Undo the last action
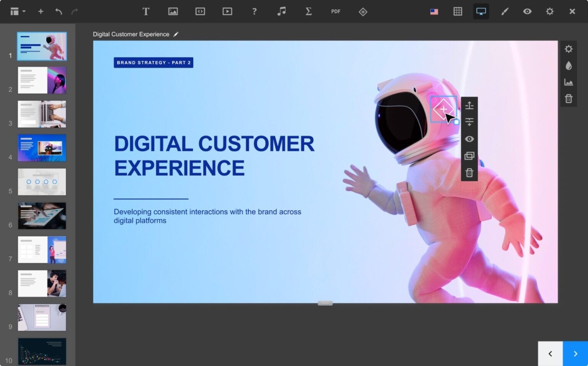This screenshot has height=366, width=588. pyautogui.click(x=59, y=11)
